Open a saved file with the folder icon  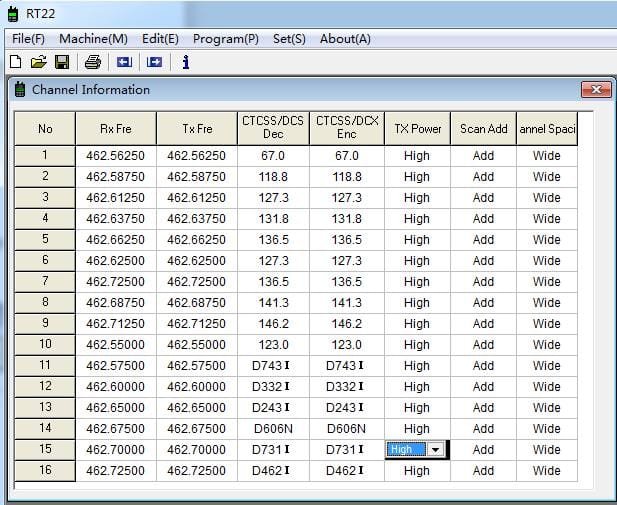click(38, 62)
